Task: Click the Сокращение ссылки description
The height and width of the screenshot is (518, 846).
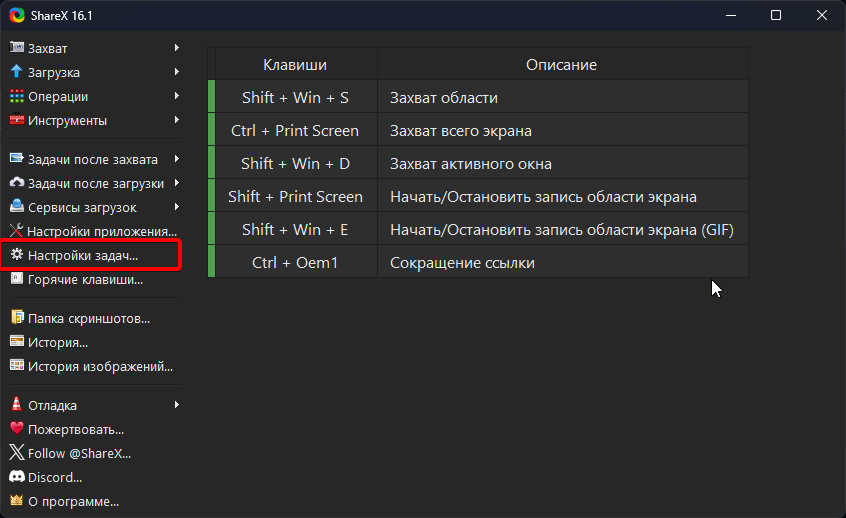Action: click(x=563, y=262)
